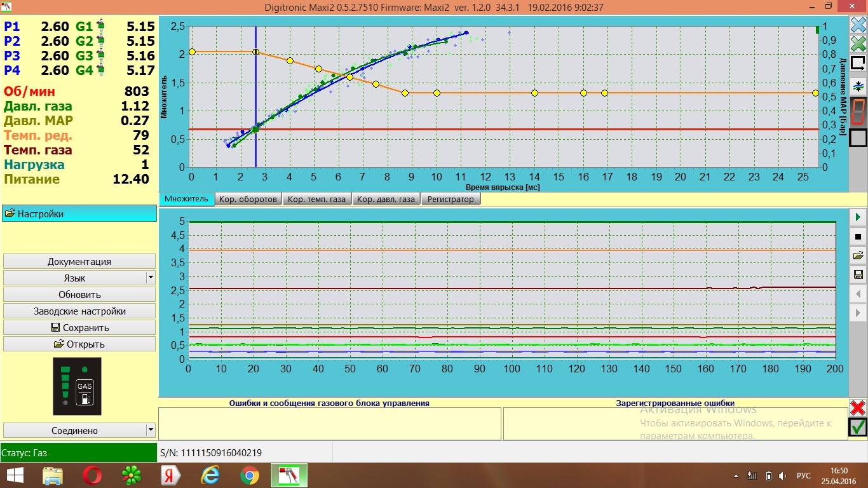
Task: Click the black rectangle arrow icon beside the chart
Action: pos(858,64)
